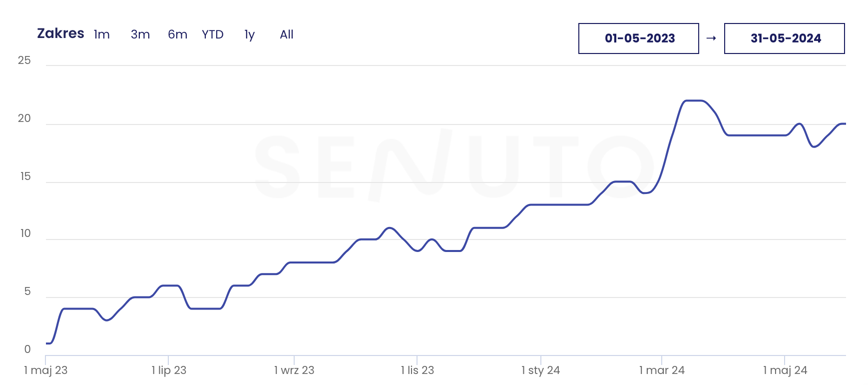Click the "1 maj 24" axis label
The width and height of the screenshot is (868, 385).
[x=785, y=370]
